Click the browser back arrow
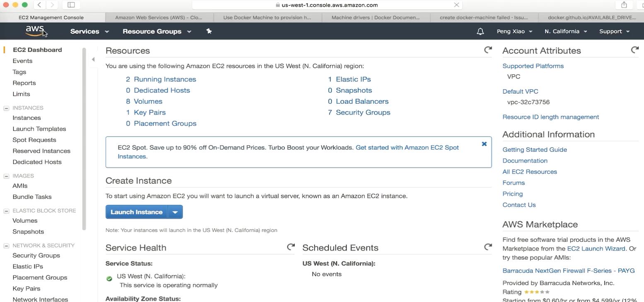Screen dimensions: 644x302 click(x=39, y=5)
